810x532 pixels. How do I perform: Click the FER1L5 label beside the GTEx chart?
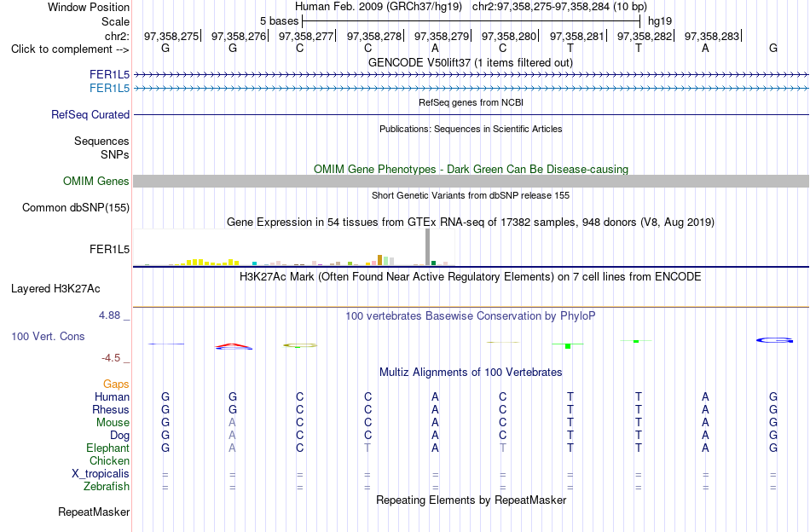[109, 250]
